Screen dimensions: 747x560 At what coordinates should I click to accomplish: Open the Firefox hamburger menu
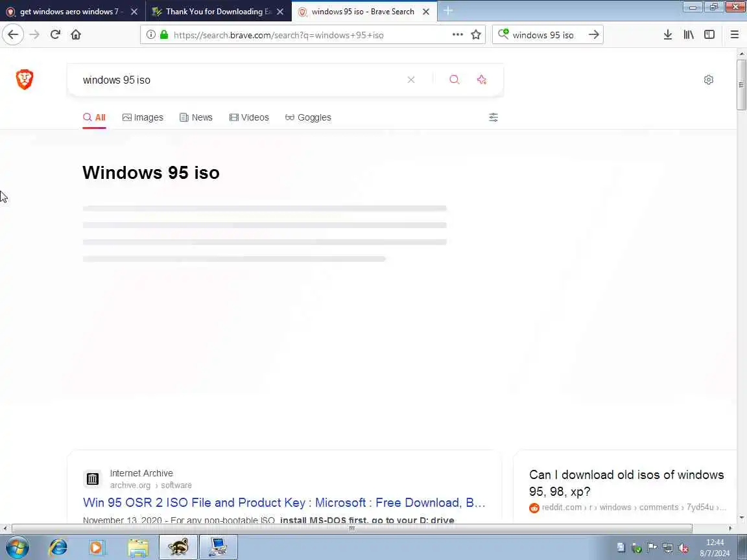click(x=734, y=34)
